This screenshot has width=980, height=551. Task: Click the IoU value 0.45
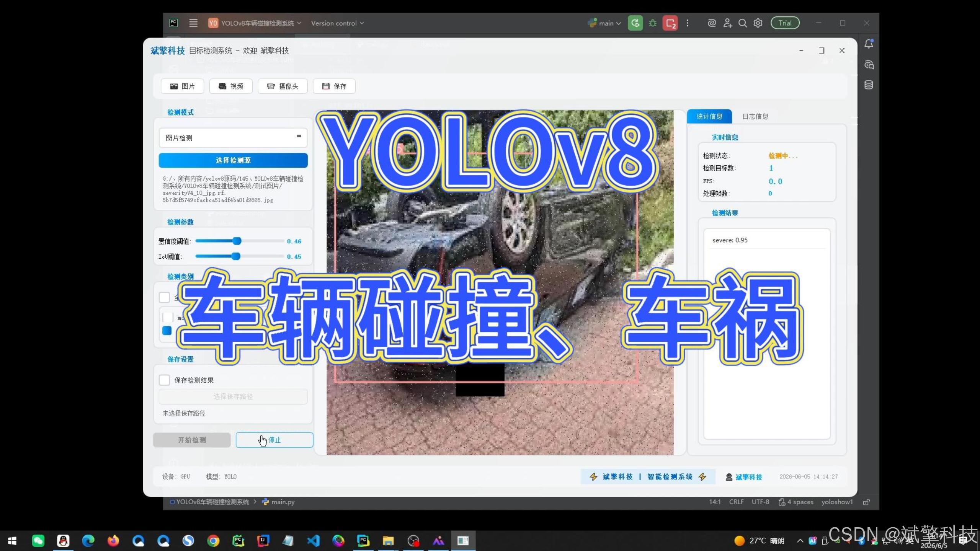294,256
